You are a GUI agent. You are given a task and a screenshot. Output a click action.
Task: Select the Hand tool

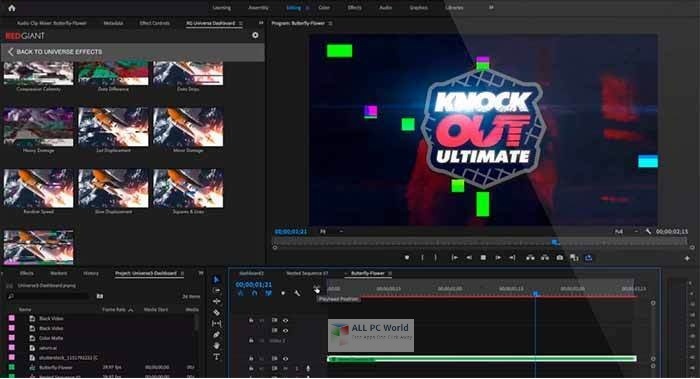(x=217, y=346)
